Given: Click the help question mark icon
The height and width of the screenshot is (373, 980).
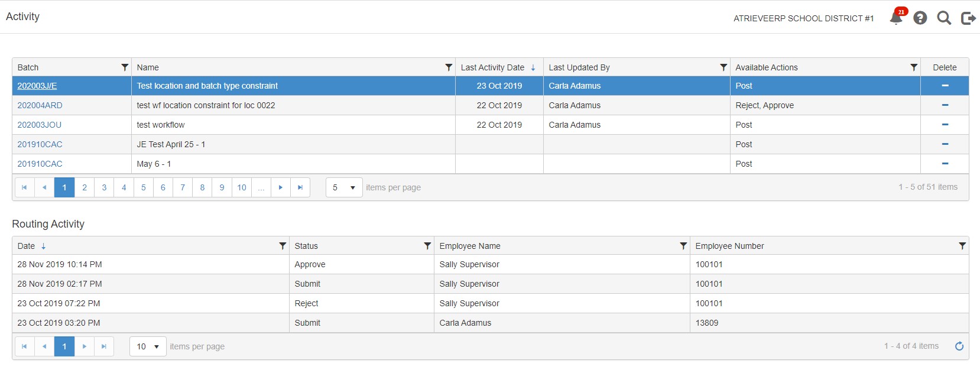Looking at the screenshot, I should click(x=920, y=18).
